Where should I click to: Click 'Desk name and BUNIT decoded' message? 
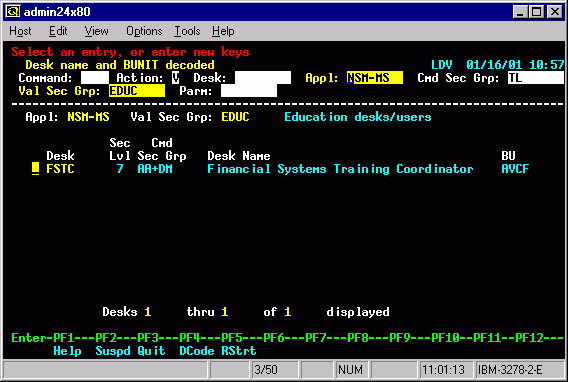(120, 65)
